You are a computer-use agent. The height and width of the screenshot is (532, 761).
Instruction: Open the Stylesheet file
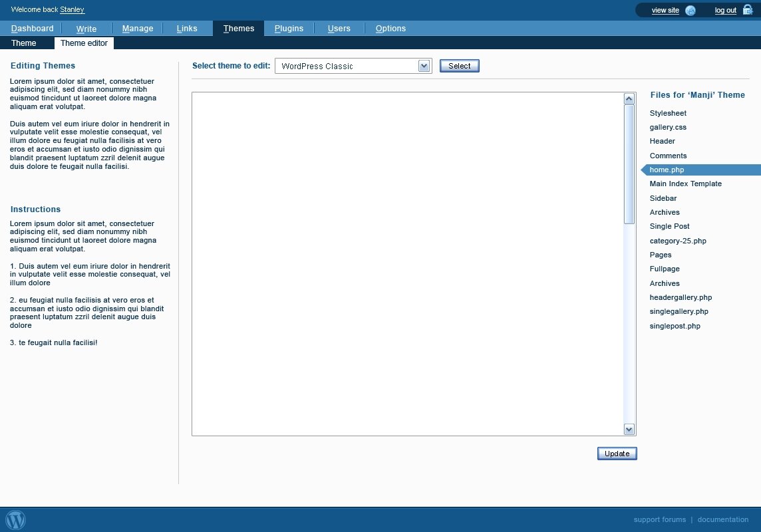(x=668, y=113)
